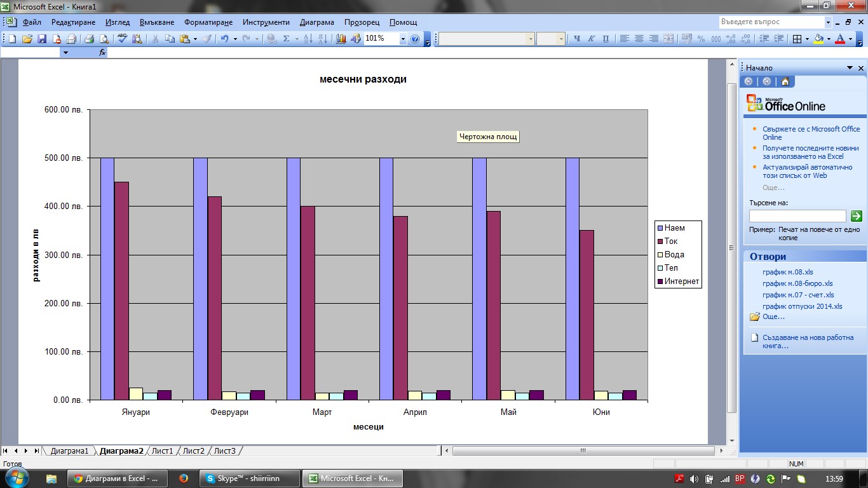
Task: Click the Fill Color bucket
Action: (x=818, y=39)
